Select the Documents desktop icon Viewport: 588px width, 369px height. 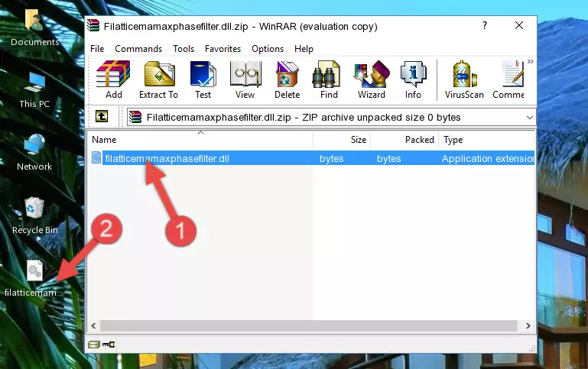(34, 28)
